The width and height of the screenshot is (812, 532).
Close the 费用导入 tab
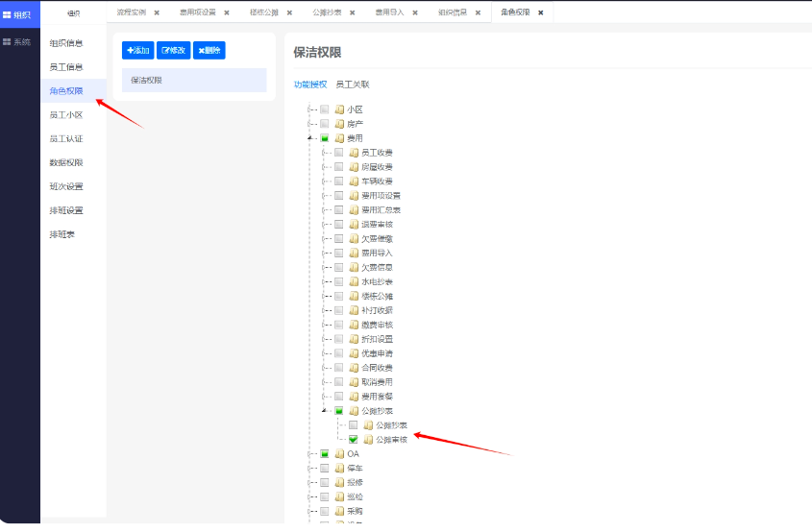click(415, 12)
